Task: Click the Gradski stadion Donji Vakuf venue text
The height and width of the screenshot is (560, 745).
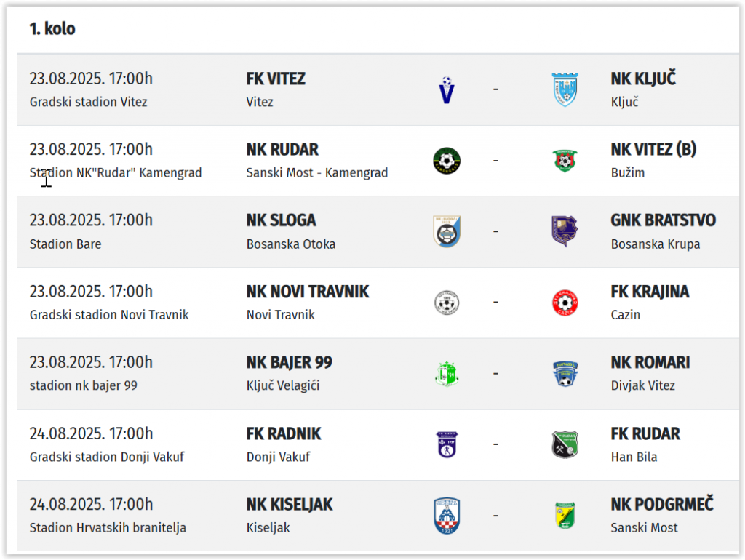Action: click(107, 457)
